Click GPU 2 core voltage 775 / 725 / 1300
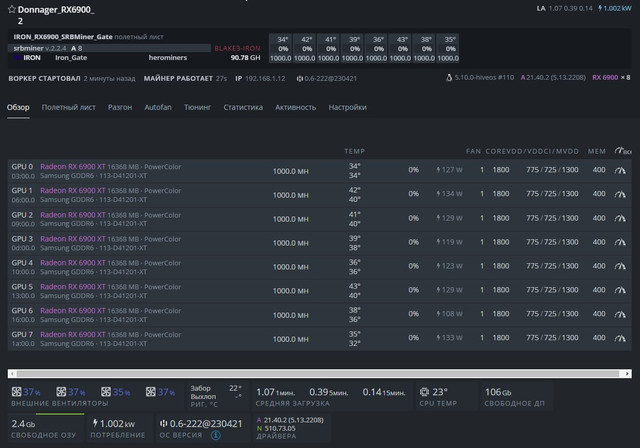Image resolution: width=640 pixels, height=448 pixels. tap(552, 218)
